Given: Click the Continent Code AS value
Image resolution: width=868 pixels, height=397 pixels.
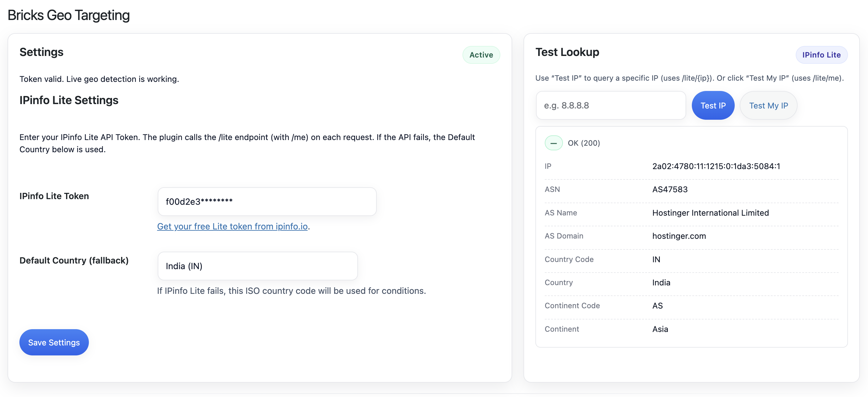Looking at the screenshot, I should pyautogui.click(x=657, y=305).
